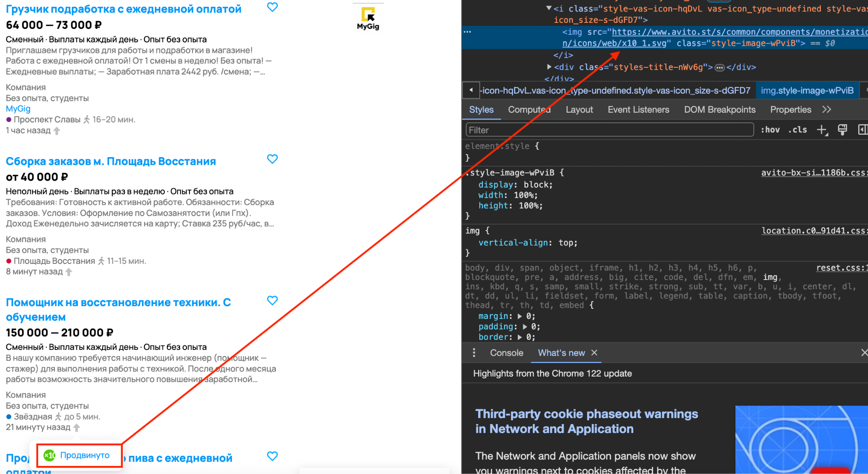Click raise arrow next to 8 минут назад
Image resolution: width=868 pixels, height=474 pixels.
tap(69, 272)
